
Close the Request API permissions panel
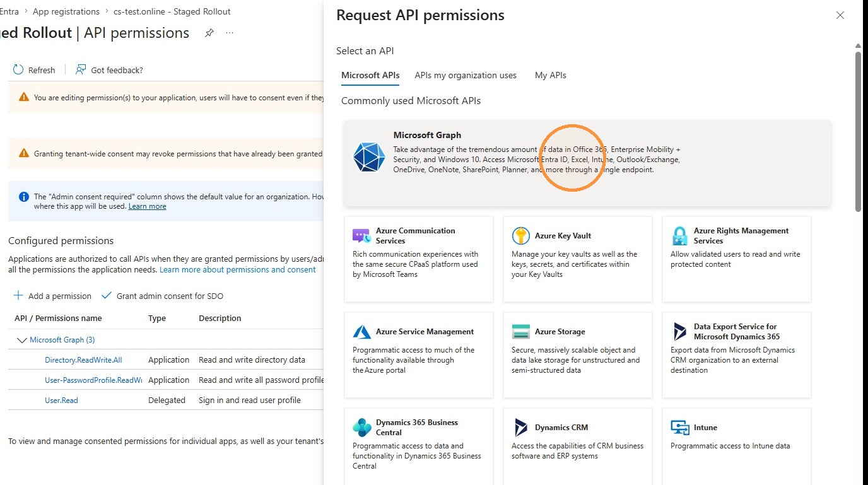[x=840, y=15]
